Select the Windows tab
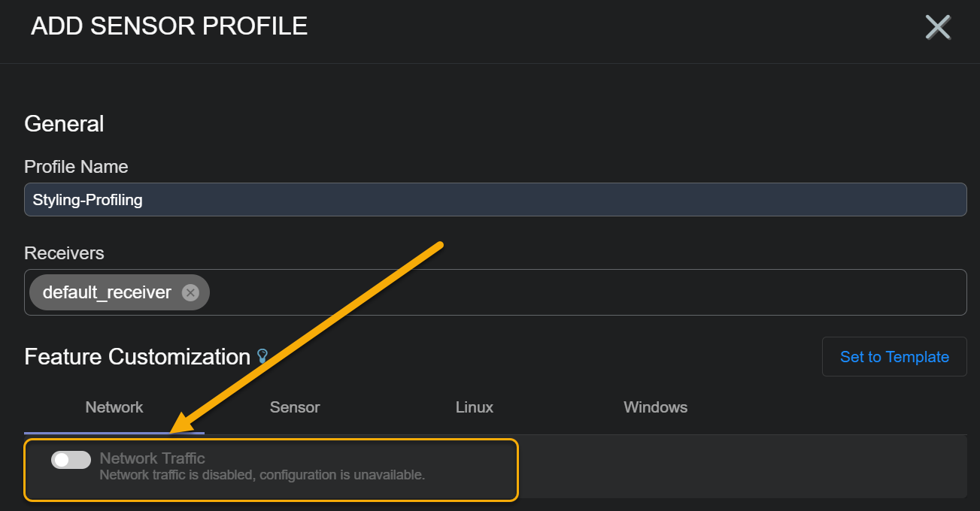The height and width of the screenshot is (511, 980). pyautogui.click(x=655, y=407)
